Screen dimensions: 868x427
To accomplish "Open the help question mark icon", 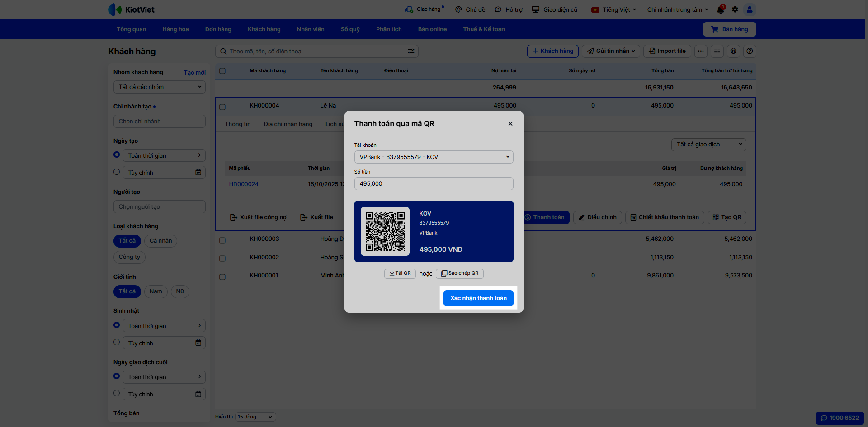I will point(750,51).
